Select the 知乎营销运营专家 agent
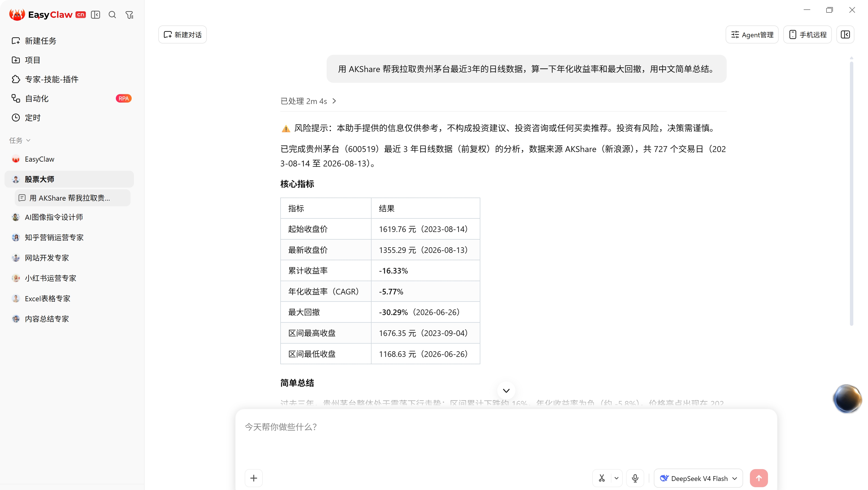The width and height of the screenshot is (868, 490). 69,238
